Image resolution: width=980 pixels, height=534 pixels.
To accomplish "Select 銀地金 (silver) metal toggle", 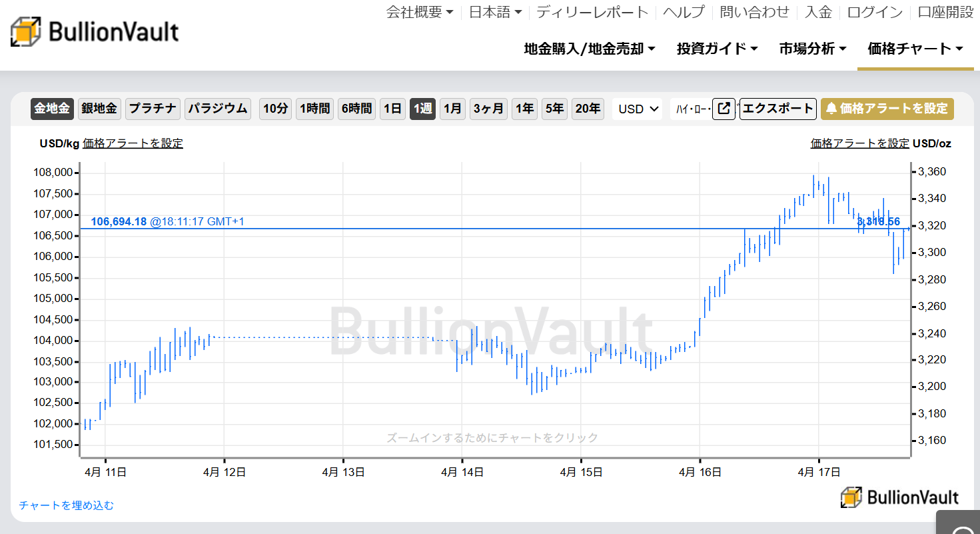I will pos(99,109).
